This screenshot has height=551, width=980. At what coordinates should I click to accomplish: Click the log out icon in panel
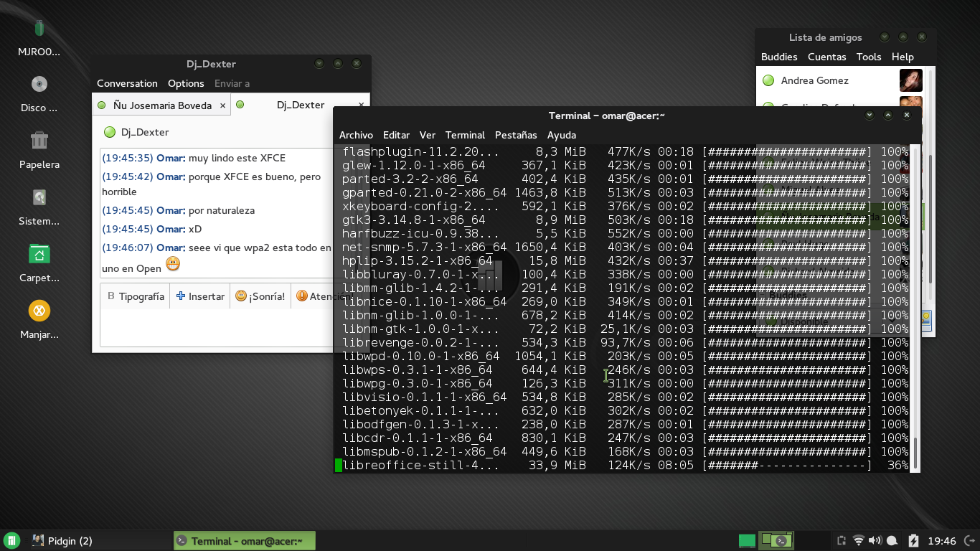pos(969,541)
